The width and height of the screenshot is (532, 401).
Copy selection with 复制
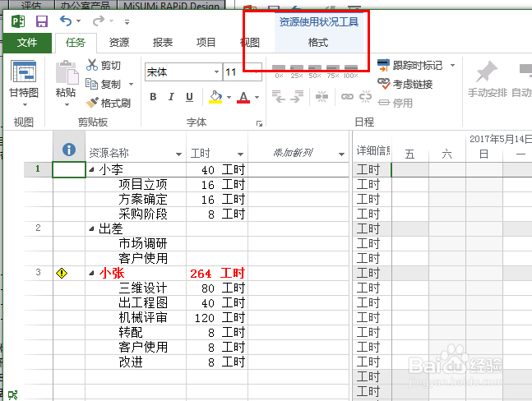[x=103, y=84]
